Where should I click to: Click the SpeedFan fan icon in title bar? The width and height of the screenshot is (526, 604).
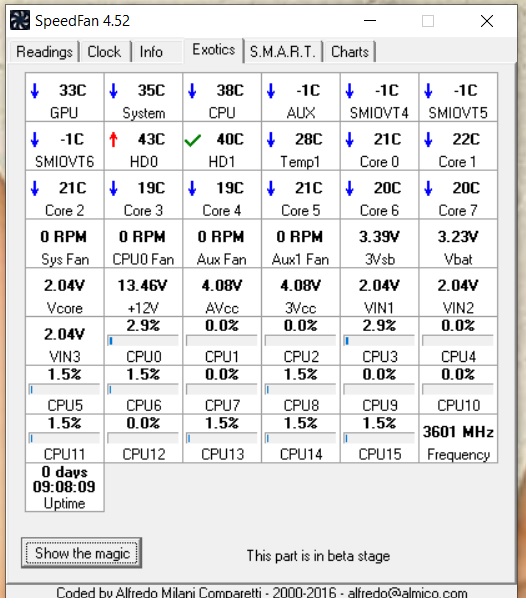tap(20, 20)
